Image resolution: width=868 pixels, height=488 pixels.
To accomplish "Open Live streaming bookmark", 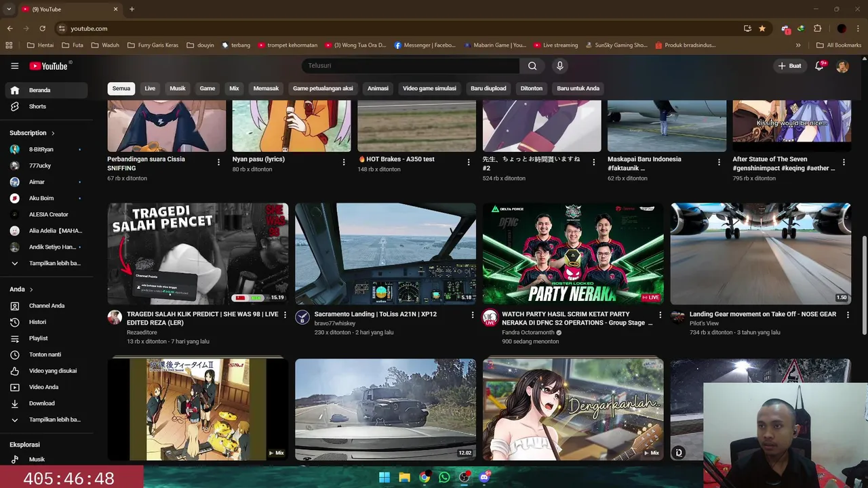I will click(x=555, y=45).
